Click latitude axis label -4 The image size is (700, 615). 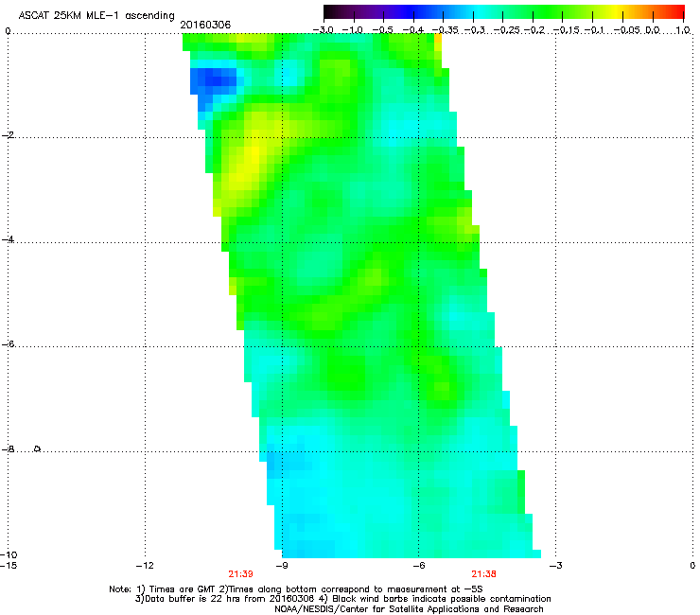click(8, 239)
